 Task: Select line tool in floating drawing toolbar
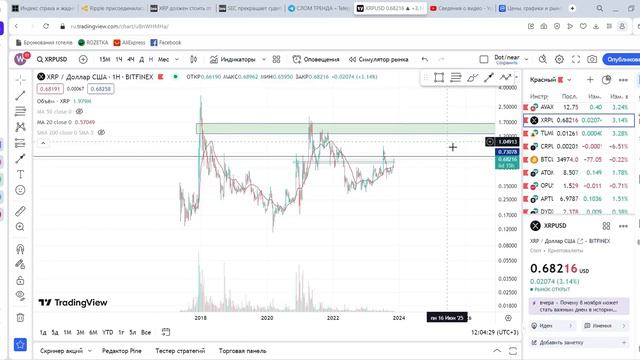489,78
